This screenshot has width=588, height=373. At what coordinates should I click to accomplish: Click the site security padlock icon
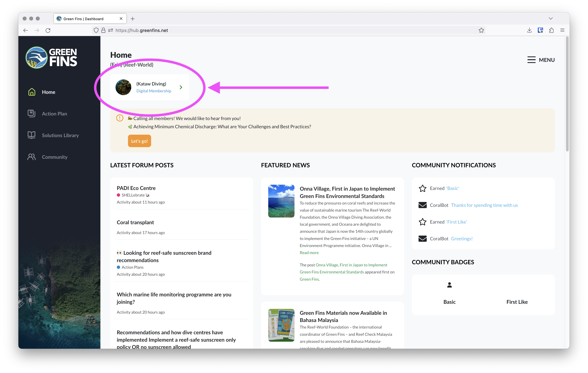click(x=103, y=30)
